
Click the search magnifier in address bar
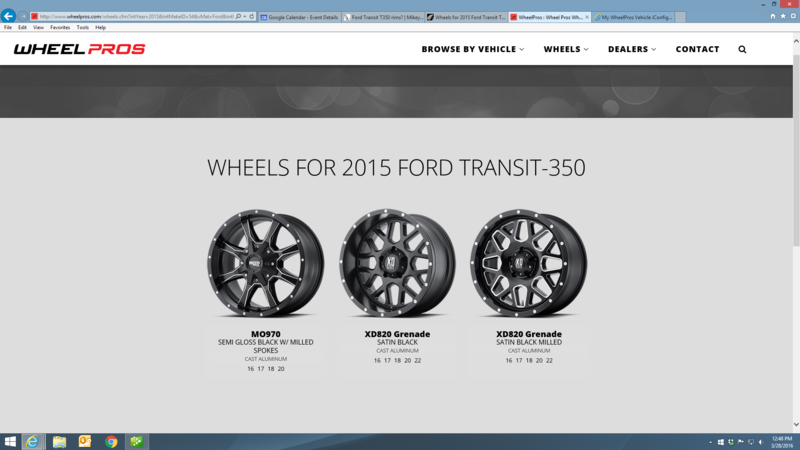[238, 17]
